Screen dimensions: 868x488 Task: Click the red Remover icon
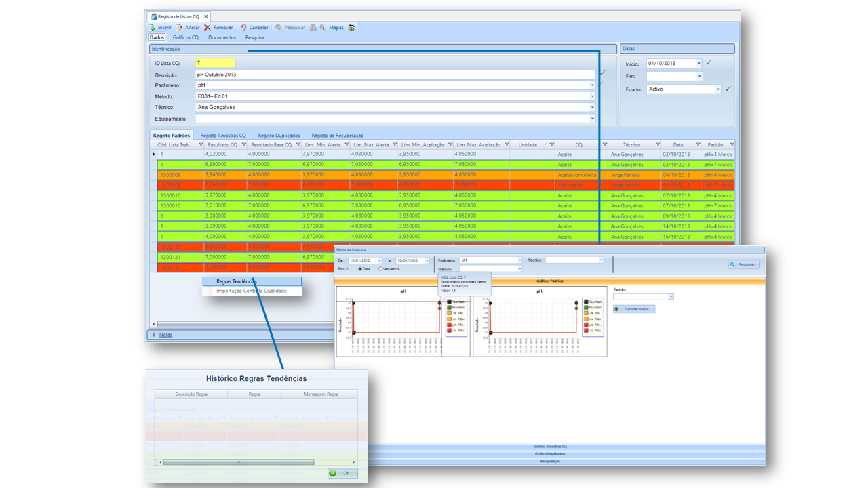[x=208, y=28]
